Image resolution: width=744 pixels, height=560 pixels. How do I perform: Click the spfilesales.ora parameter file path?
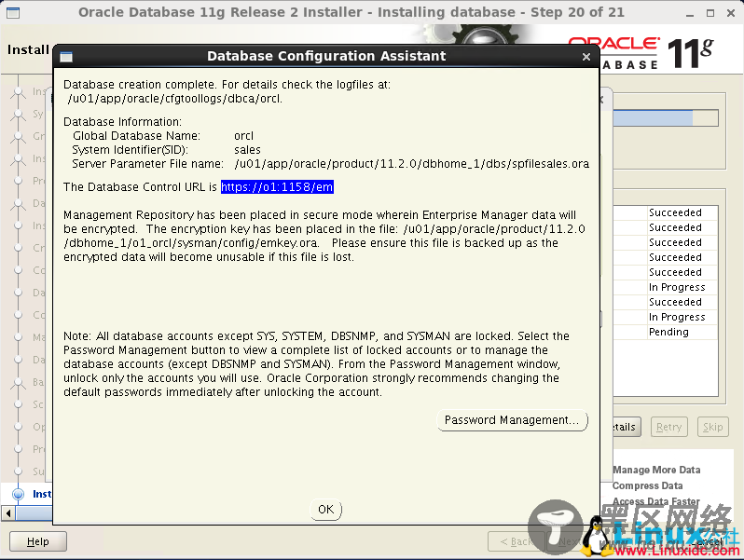point(411,164)
